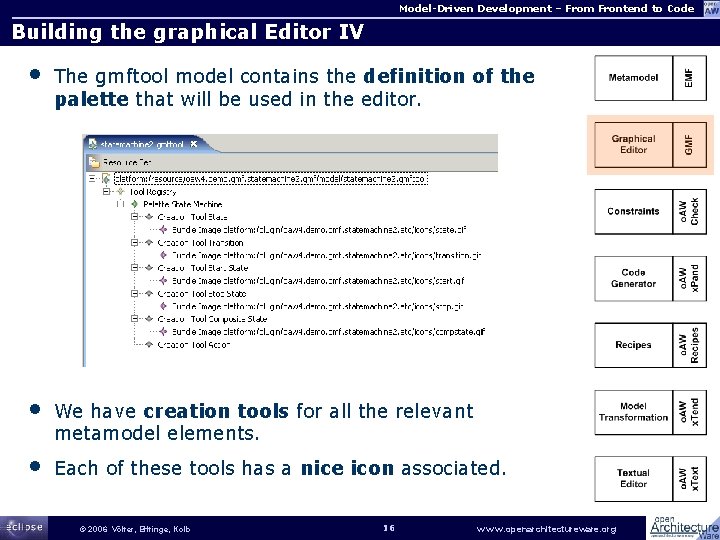This screenshot has height=540, width=720.
Task: Click the openArchitectureWare logo in the footer
Action: click(684, 528)
